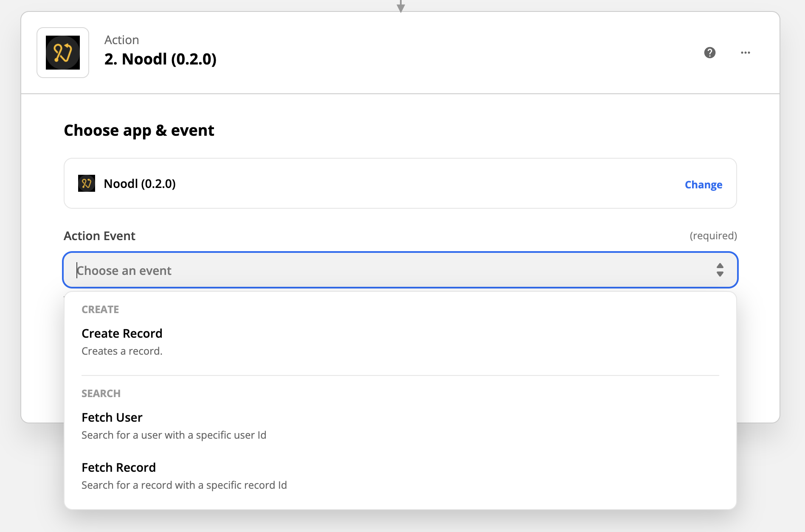Viewport: 805px width, 532px height.
Task: Click the Change link for Noodl app
Action: coord(703,185)
